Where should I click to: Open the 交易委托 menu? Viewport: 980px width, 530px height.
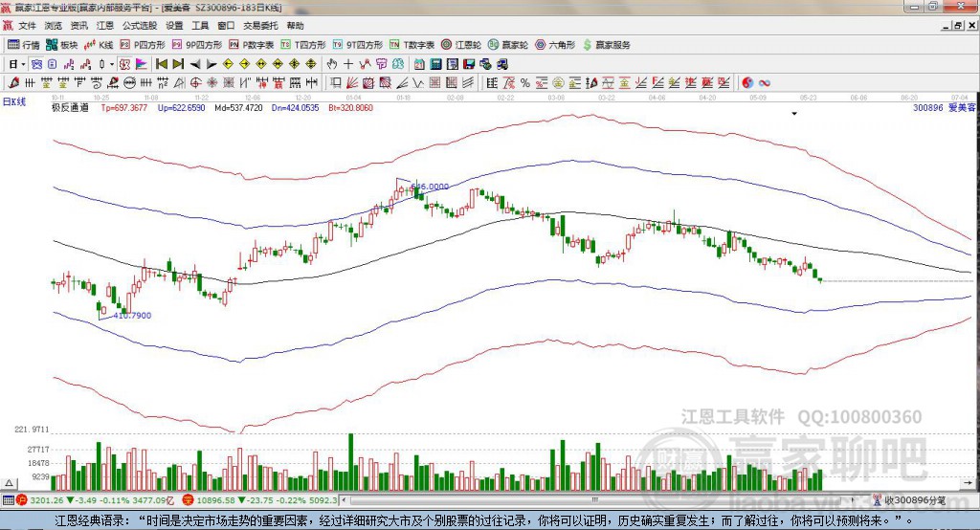(x=260, y=26)
